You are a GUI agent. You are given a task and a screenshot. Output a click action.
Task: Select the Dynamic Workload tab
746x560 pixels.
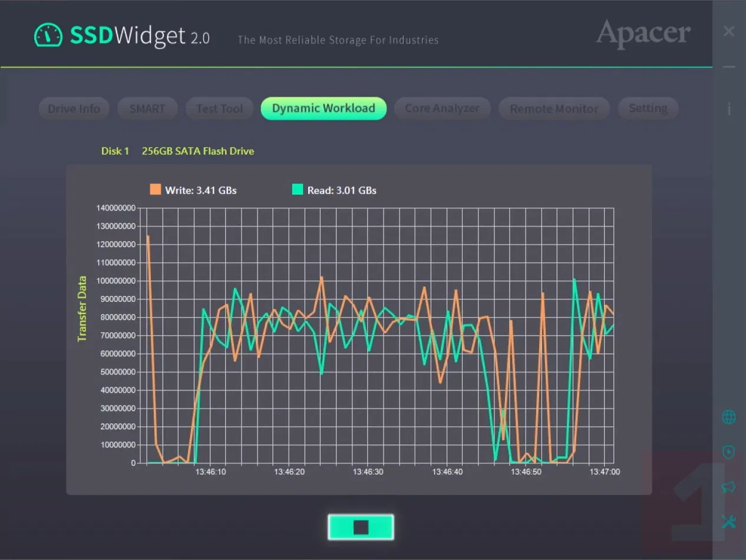(x=324, y=108)
